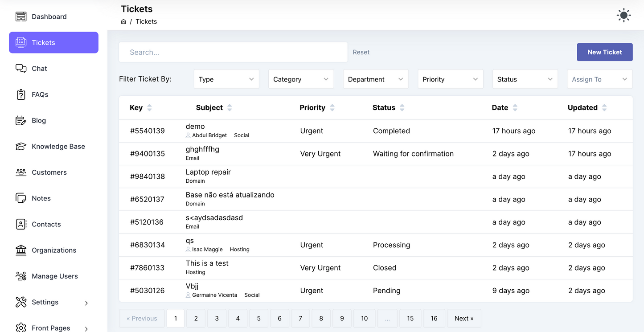Expand the Status filter dropdown
Screen dimensions: 644x332
[x=525, y=79]
